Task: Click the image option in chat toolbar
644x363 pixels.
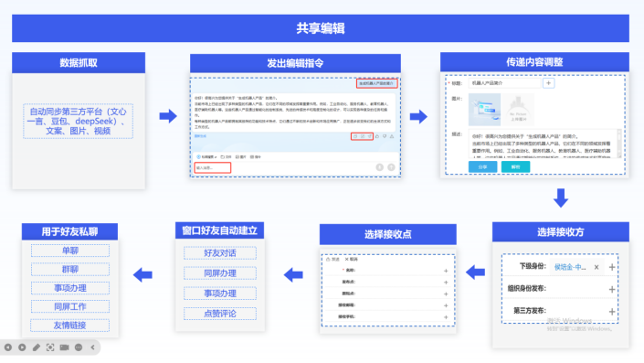Action: 241,157
